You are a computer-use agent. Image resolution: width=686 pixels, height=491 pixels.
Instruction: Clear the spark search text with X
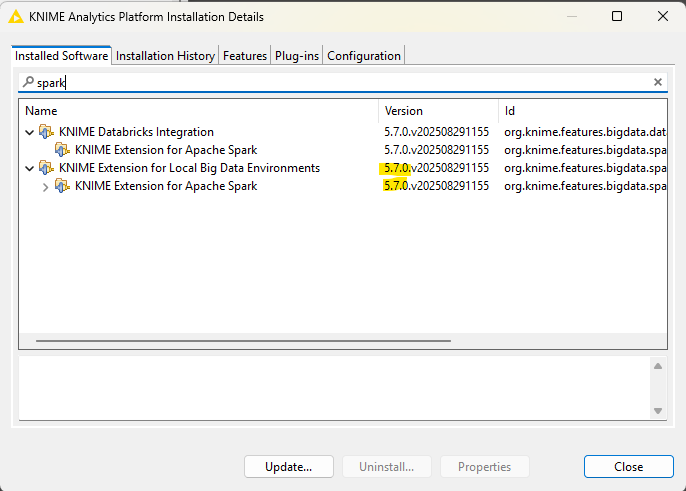pyautogui.click(x=658, y=83)
